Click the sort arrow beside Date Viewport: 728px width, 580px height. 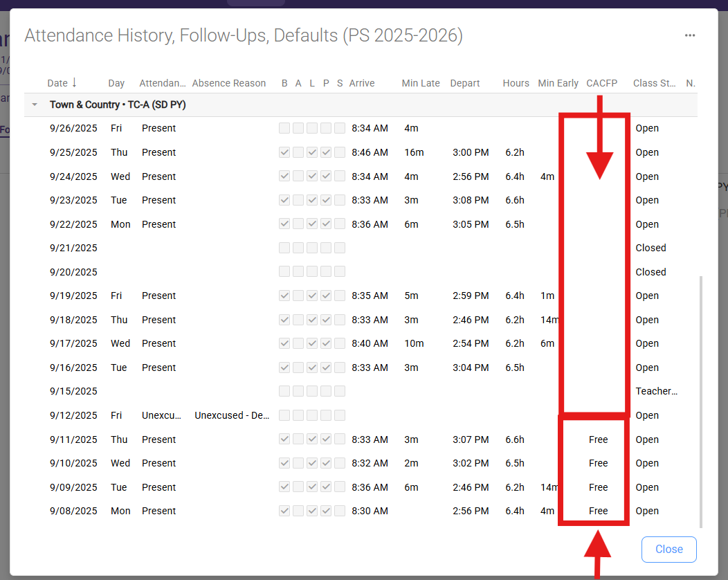tap(74, 83)
